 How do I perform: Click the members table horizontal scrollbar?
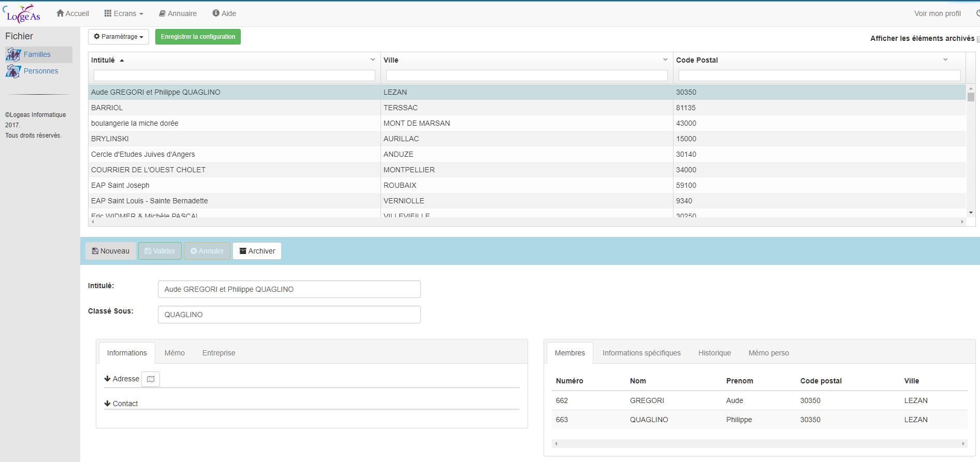tap(759, 443)
